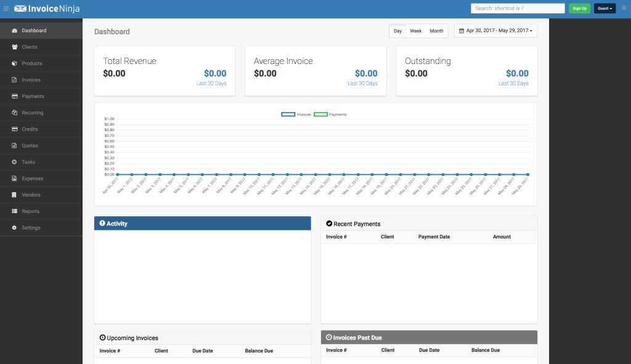Open the Apr 30 - May 29 date range picker
This screenshot has width=631, height=364.
[x=496, y=31]
